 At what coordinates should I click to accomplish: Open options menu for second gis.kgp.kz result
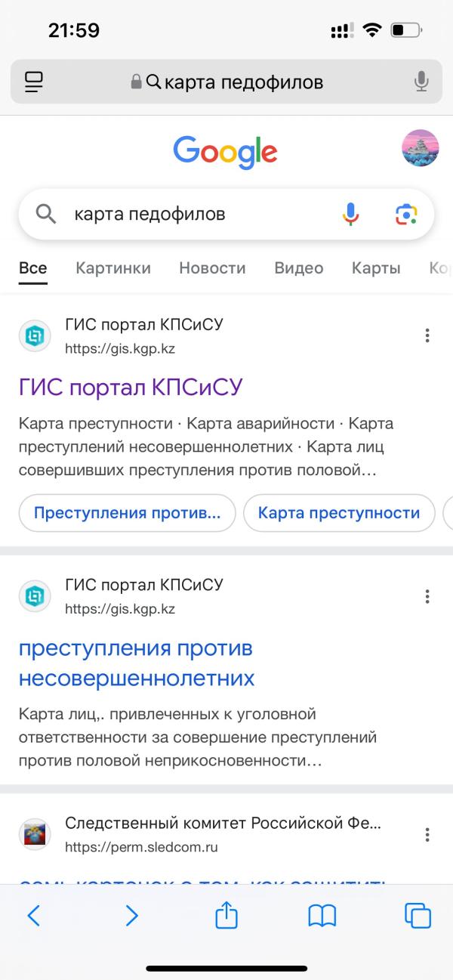coord(427,596)
